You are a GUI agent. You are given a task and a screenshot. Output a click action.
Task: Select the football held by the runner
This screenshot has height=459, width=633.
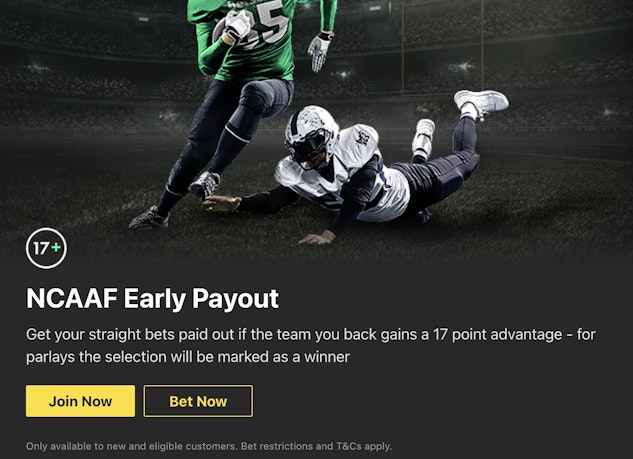pyautogui.click(x=220, y=30)
